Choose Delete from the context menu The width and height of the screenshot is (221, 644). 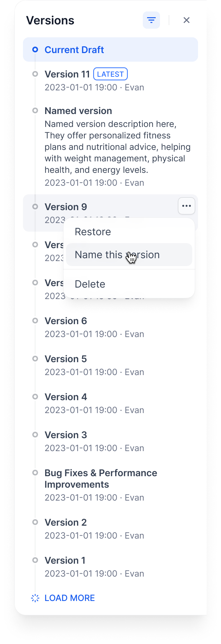click(90, 284)
